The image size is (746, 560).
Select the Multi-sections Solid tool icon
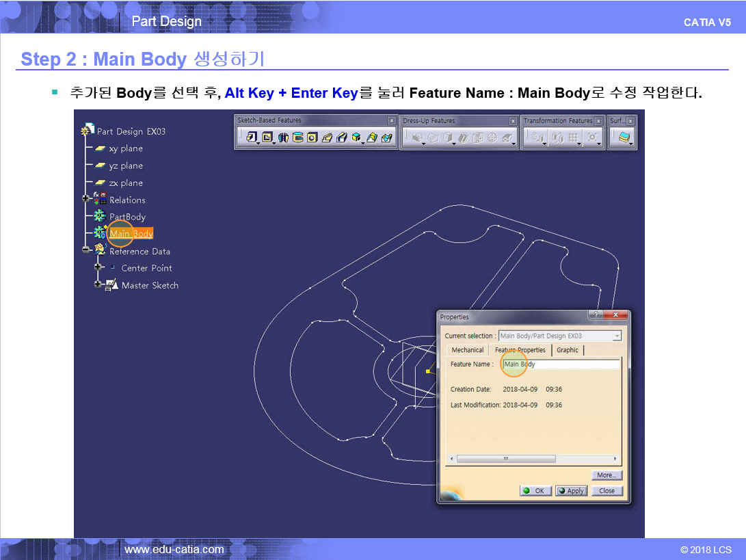pyautogui.click(x=372, y=137)
